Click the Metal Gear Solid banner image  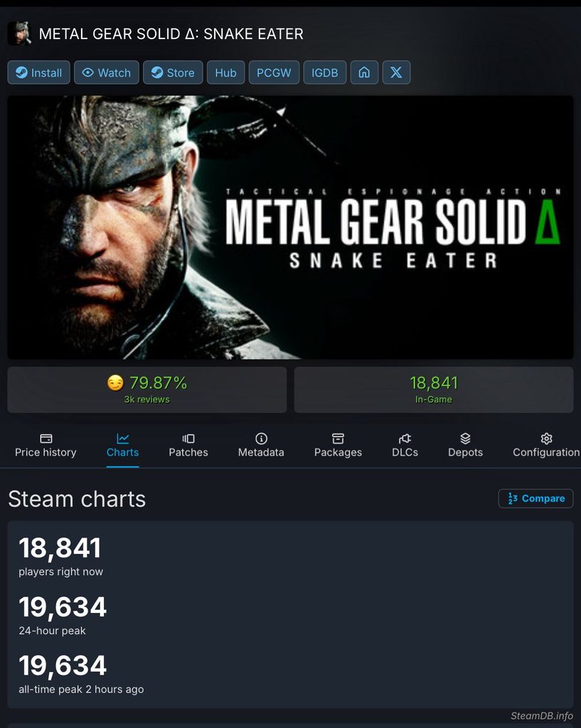(x=290, y=227)
